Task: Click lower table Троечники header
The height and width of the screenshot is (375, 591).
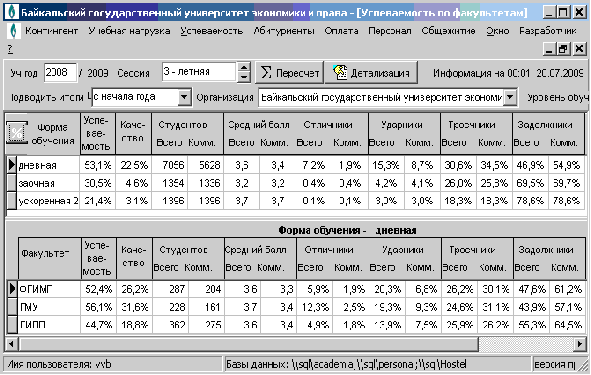Action: (472, 250)
